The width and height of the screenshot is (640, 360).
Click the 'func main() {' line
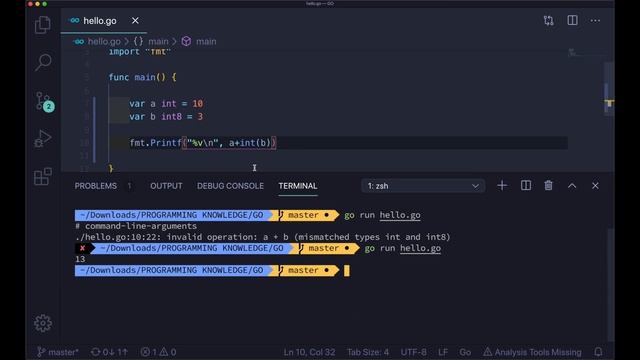pyautogui.click(x=142, y=77)
